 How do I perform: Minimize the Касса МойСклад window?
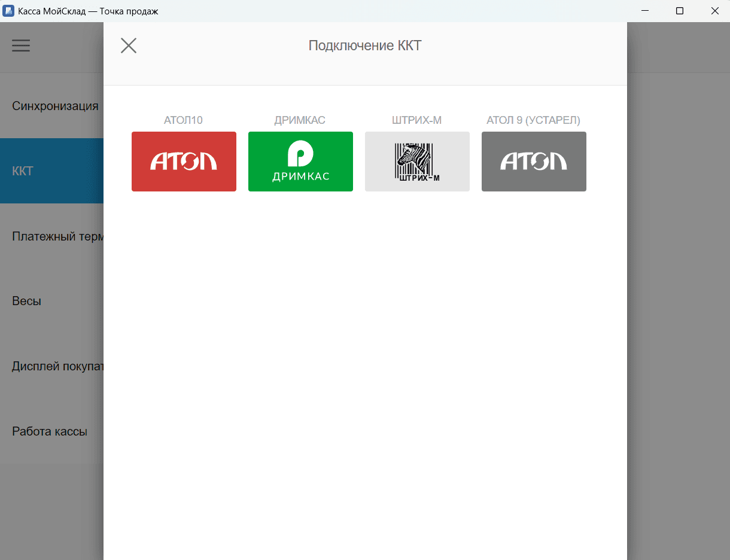[x=645, y=11]
